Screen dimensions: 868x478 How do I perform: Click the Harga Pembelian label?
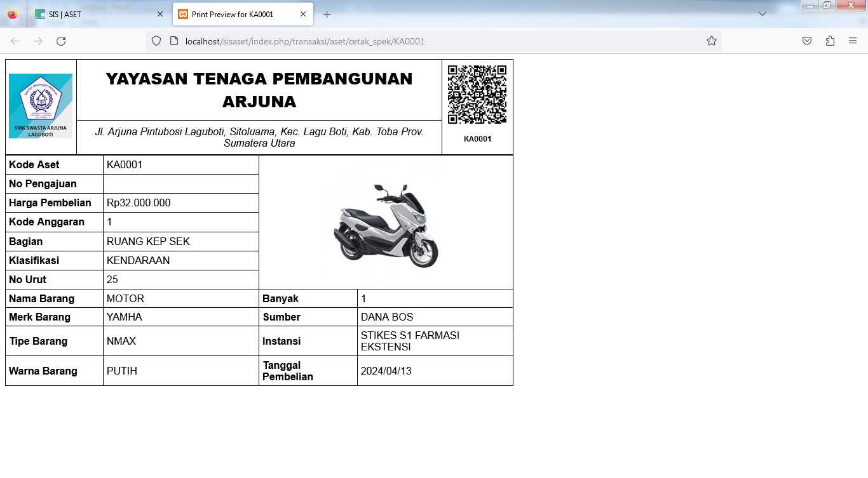pyautogui.click(x=50, y=203)
